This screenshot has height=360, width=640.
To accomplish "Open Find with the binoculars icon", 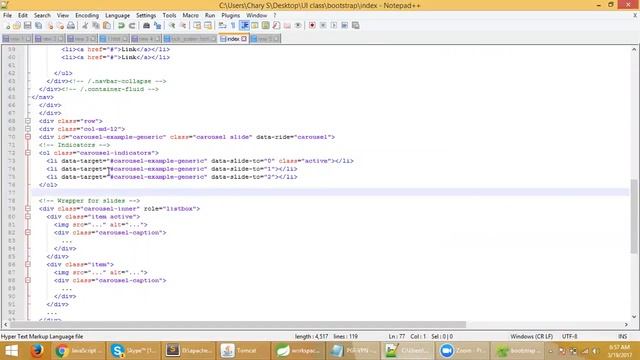I will point(146,25).
